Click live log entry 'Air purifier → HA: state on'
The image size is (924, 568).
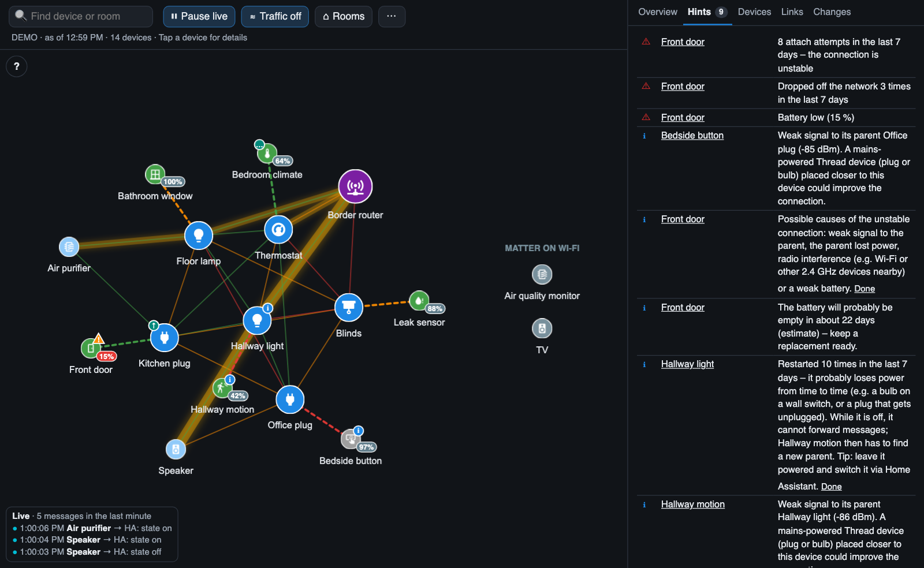coord(92,528)
